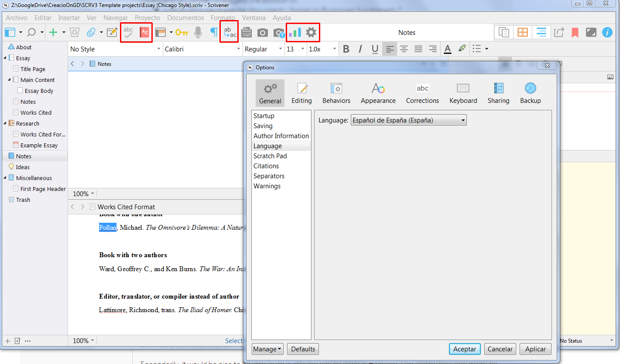Screen dimensions: 620x364
Task: Set left text alignment
Action: pyautogui.click(x=390, y=49)
